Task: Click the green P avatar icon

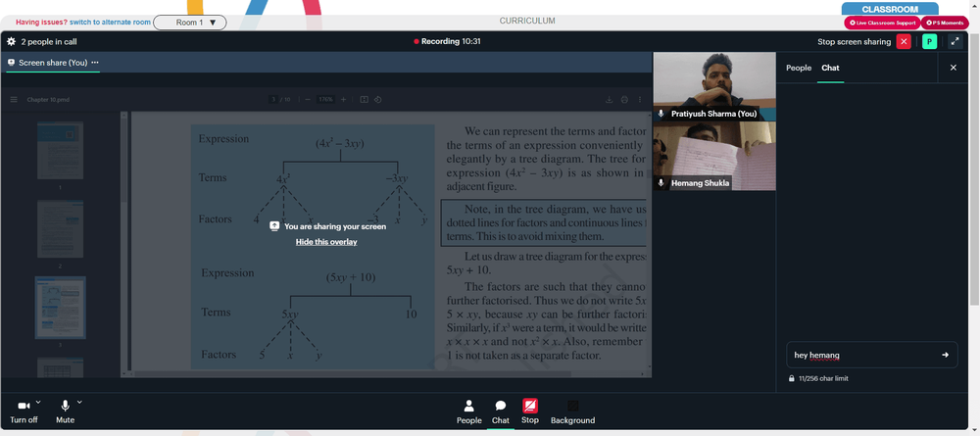Action: (x=929, y=42)
